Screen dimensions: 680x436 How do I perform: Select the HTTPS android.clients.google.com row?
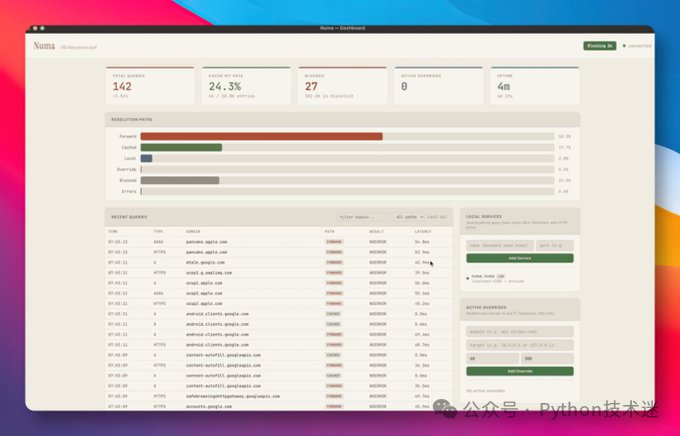coord(279,345)
